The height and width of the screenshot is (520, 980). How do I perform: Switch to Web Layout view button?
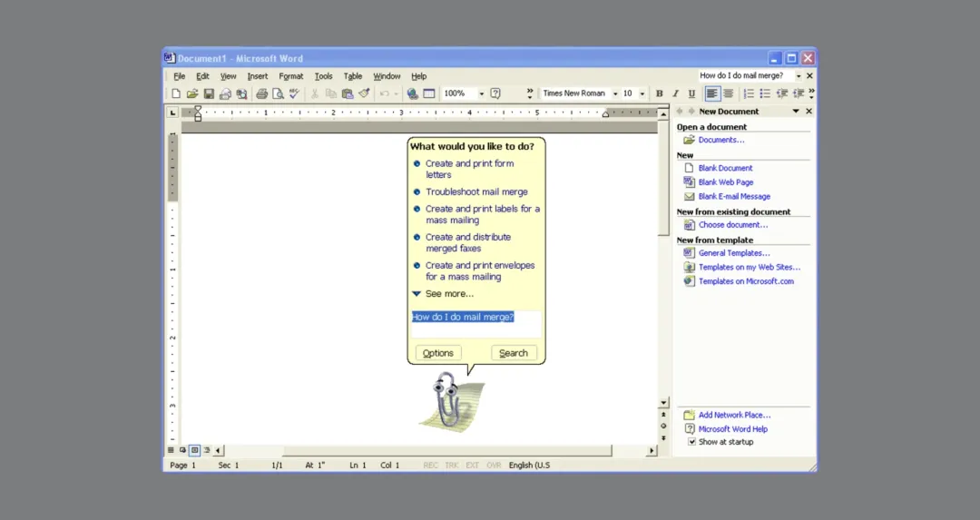tap(182, 450)
